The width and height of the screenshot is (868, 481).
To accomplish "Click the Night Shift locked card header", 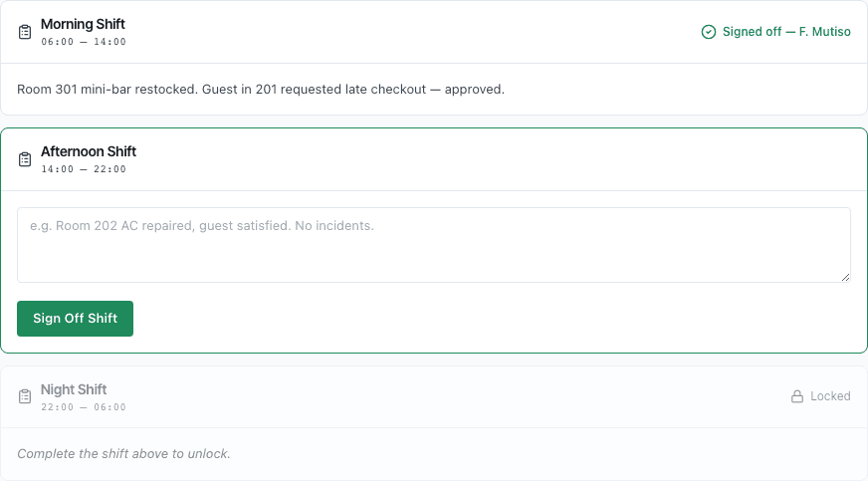I will (x=434, y=397).
